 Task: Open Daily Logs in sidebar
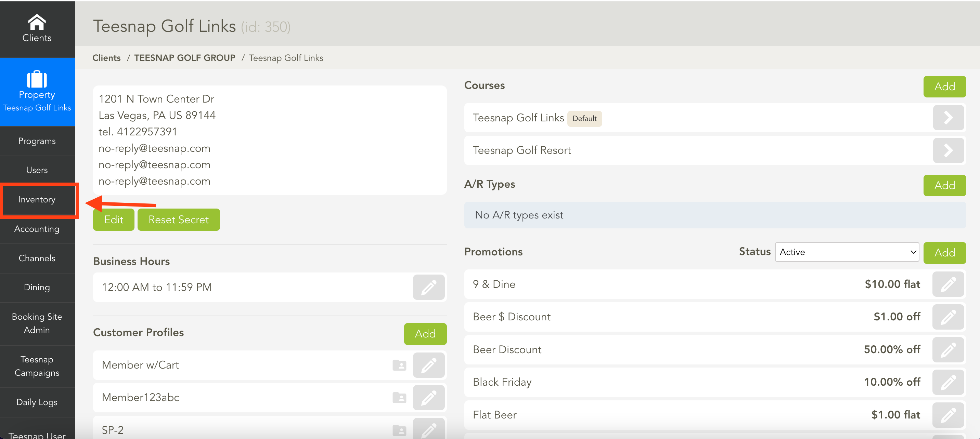(x=37, y=402)
